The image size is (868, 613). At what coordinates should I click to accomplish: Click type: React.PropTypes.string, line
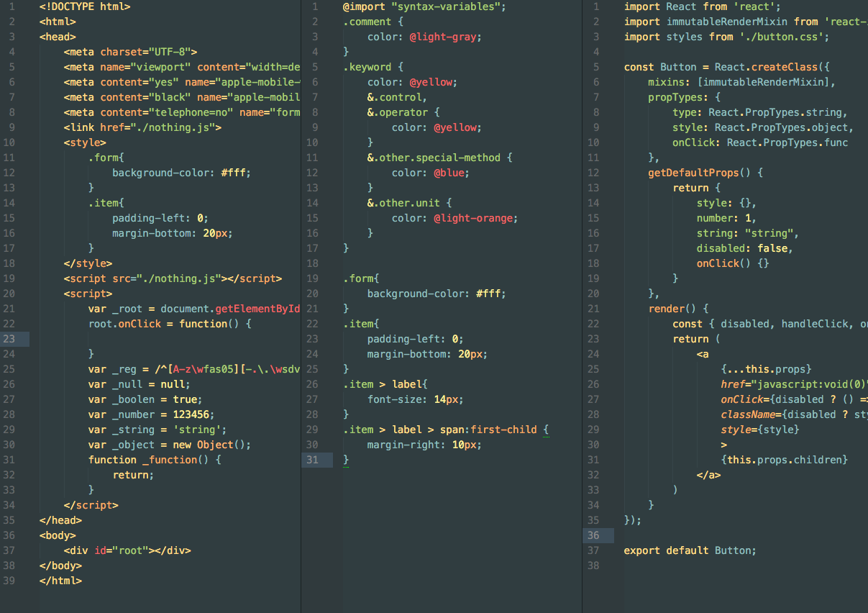point(760,112)
